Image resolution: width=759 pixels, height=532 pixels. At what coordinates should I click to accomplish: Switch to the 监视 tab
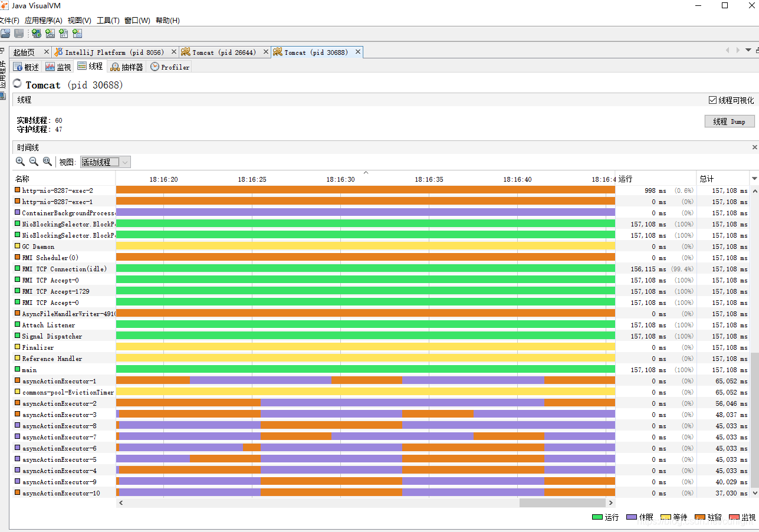pos(58,67)
